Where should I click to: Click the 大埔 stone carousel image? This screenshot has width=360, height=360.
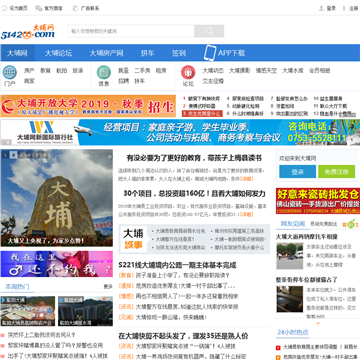point(57,198)
